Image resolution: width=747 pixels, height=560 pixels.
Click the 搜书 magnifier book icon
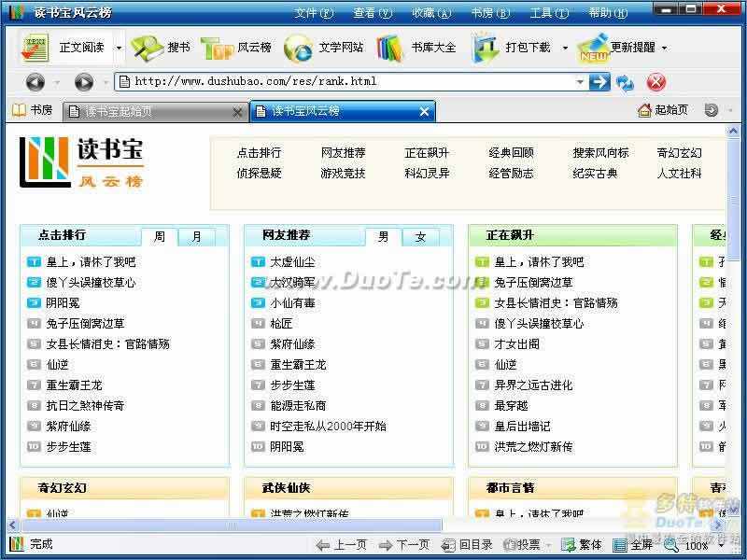click(147, 48)
